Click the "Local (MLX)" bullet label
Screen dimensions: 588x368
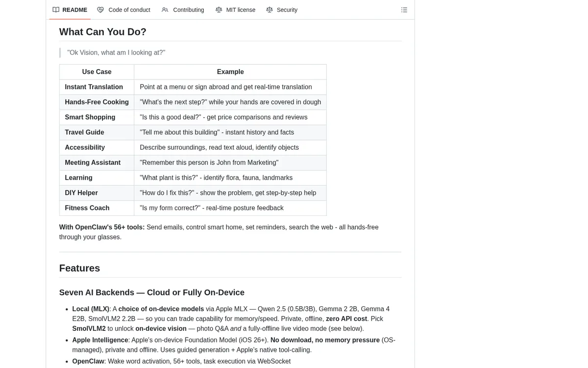point(91,309)
